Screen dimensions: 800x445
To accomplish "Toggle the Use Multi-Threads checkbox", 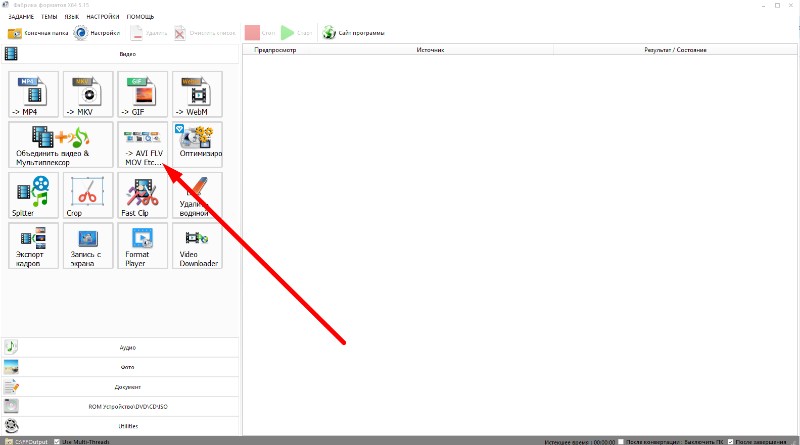I will 57,441.
